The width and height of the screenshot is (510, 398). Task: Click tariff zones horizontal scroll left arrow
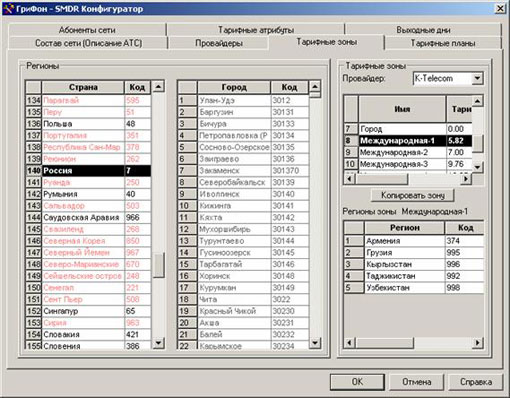point(349,179)
